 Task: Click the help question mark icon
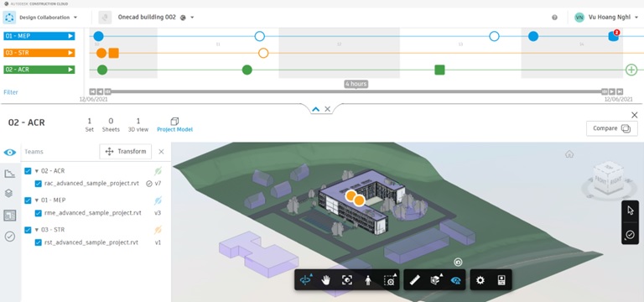(554, 18)
